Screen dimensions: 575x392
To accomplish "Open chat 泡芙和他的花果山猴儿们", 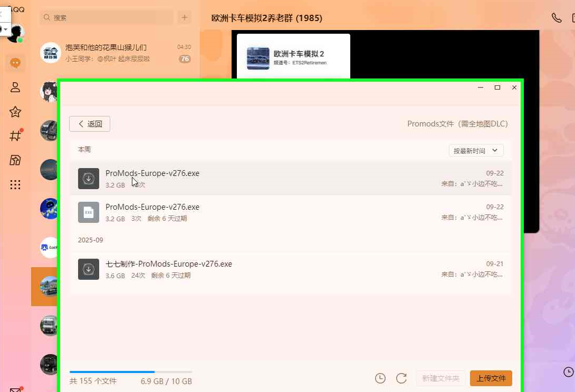I will [x=116, y=53].
